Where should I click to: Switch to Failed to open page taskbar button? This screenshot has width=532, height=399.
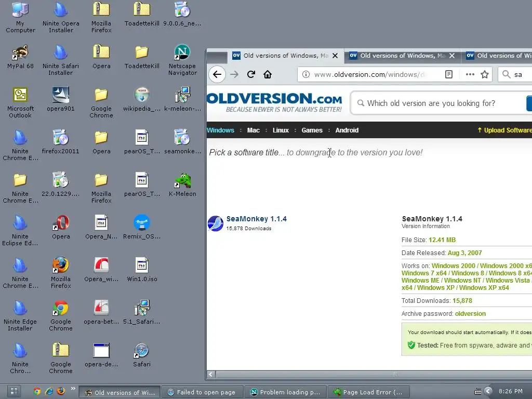point(203,392)
